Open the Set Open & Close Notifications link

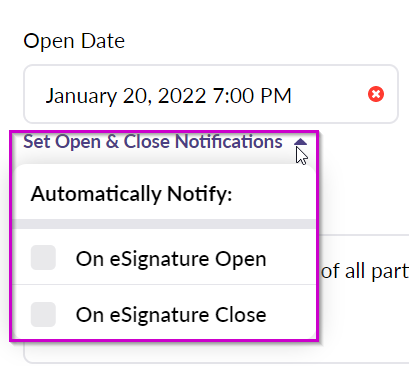click(153, 142)
